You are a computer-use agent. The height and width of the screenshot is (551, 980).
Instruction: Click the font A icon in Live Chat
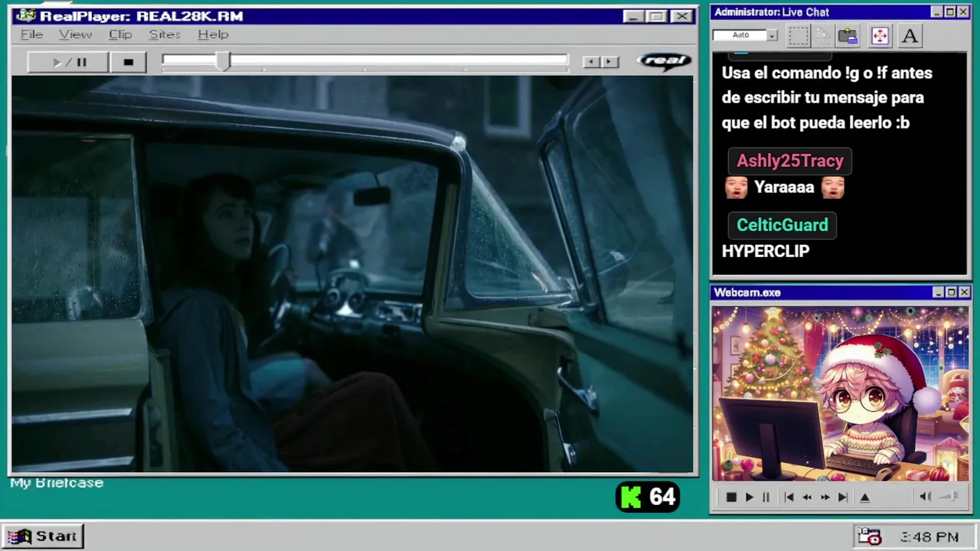pos(910,36)
